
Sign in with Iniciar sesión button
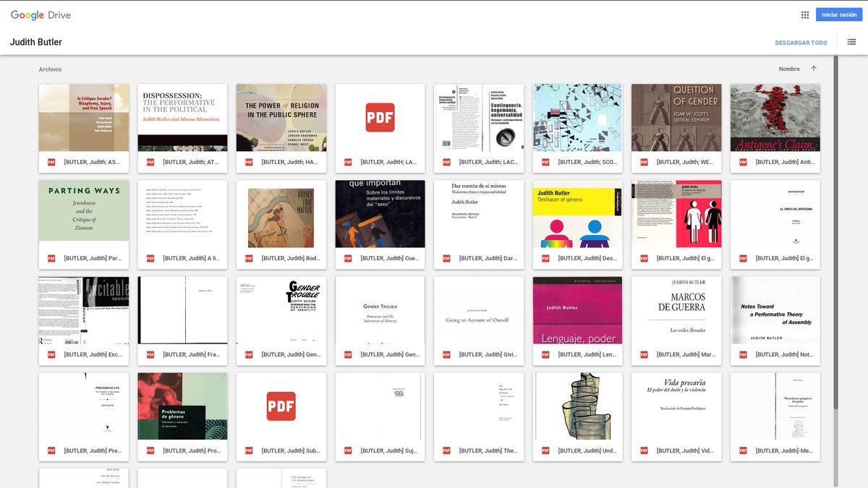click(839, 14)
